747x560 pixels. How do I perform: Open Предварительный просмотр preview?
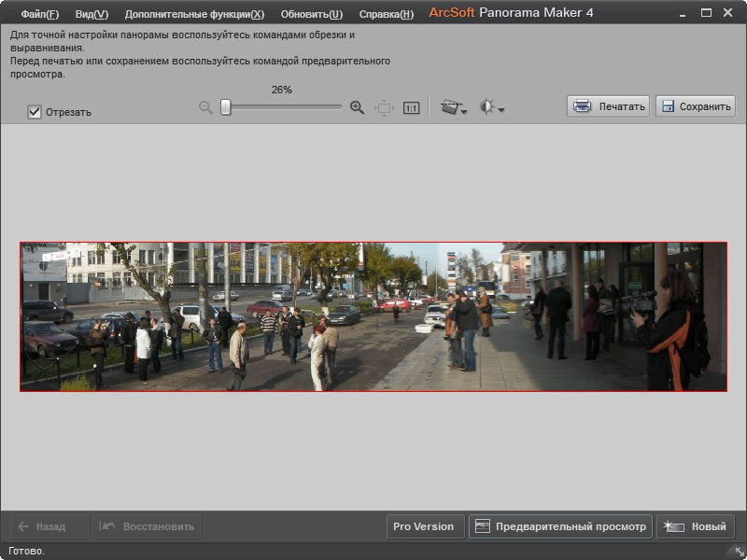(x=560, y=526)
